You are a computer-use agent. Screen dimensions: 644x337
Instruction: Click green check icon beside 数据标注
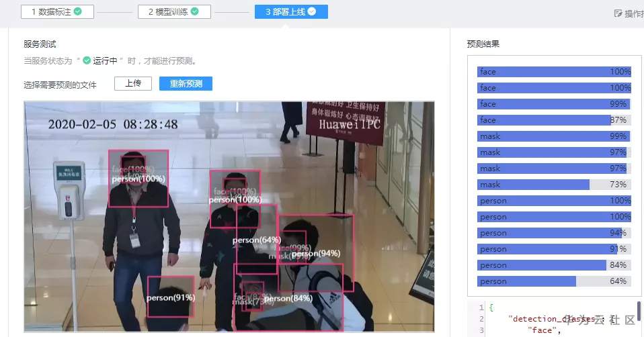[77, 11]
